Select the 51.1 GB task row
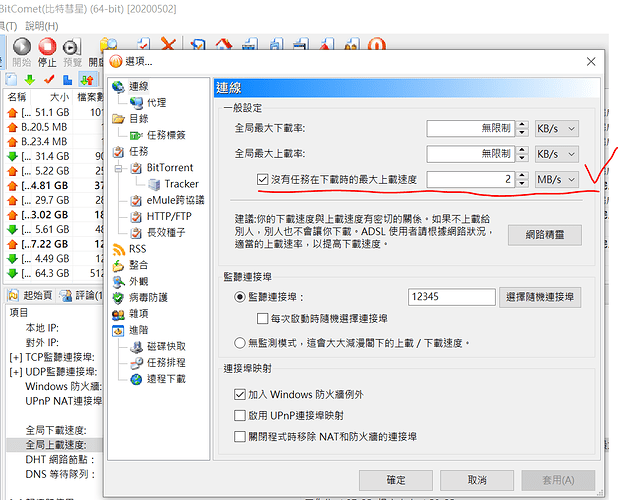 (54, 113)
